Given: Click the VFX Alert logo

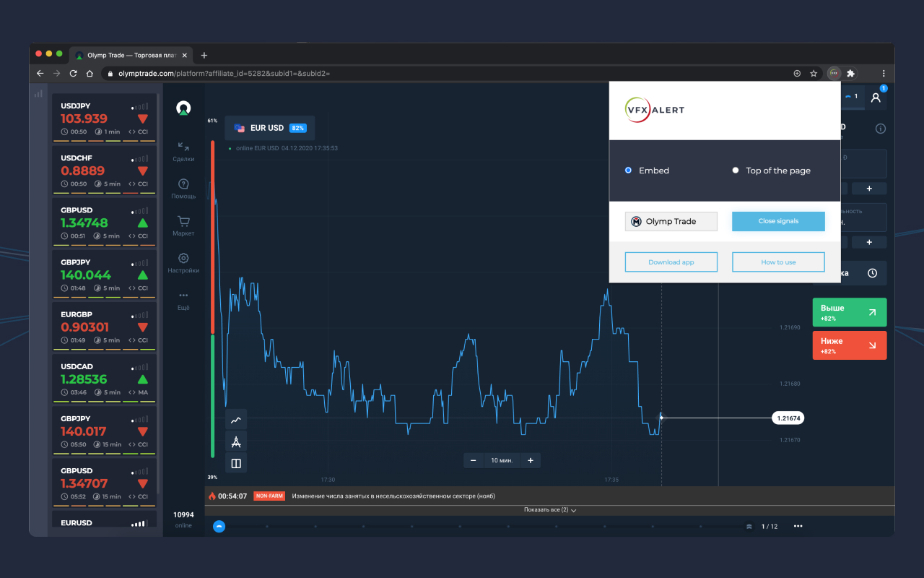Looking at the screenshot, I should pyautogui.click(x=654, y=110).
